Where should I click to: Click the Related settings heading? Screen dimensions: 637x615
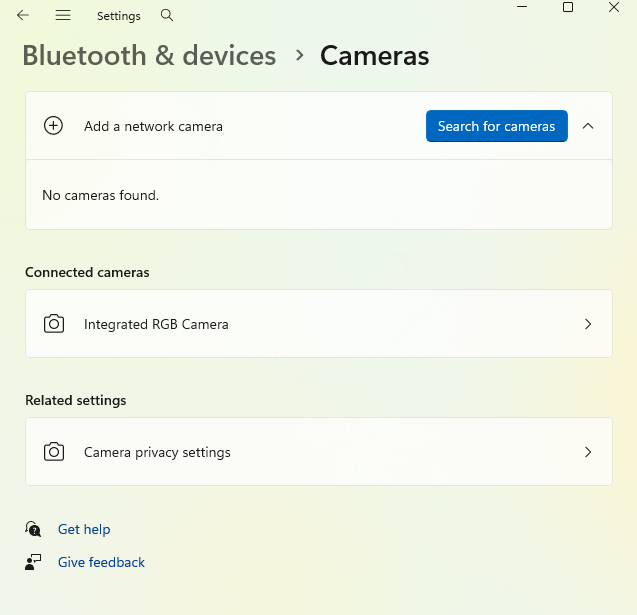point(76,401)
